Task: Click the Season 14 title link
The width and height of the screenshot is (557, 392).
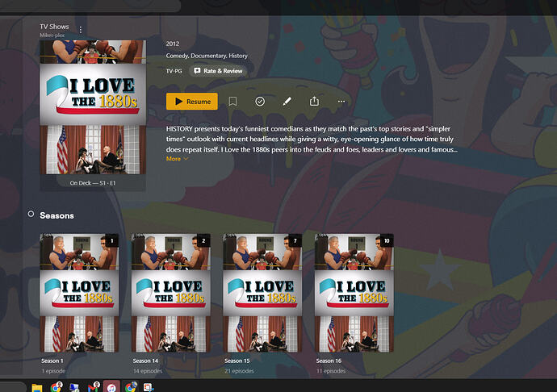Action: click(145, 361)
